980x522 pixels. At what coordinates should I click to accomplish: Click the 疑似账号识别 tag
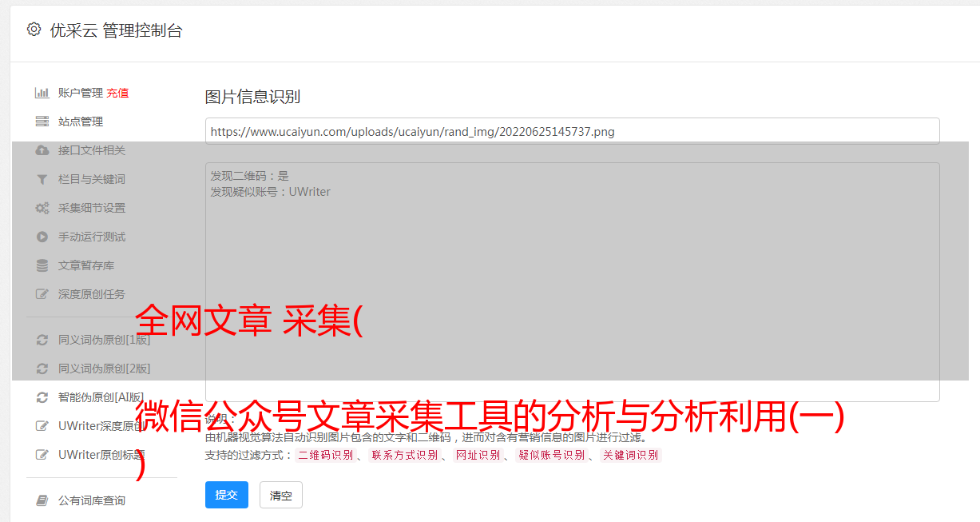pyautogui.click(x=552, y=455)
